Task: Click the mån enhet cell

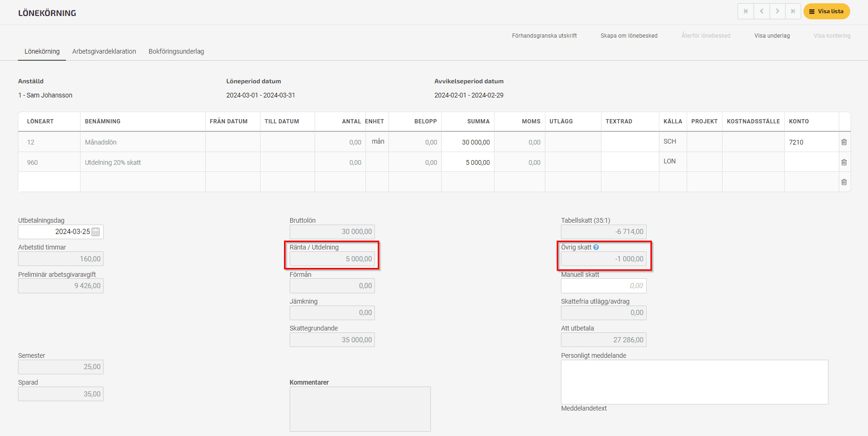Action: tap(377, 142)
